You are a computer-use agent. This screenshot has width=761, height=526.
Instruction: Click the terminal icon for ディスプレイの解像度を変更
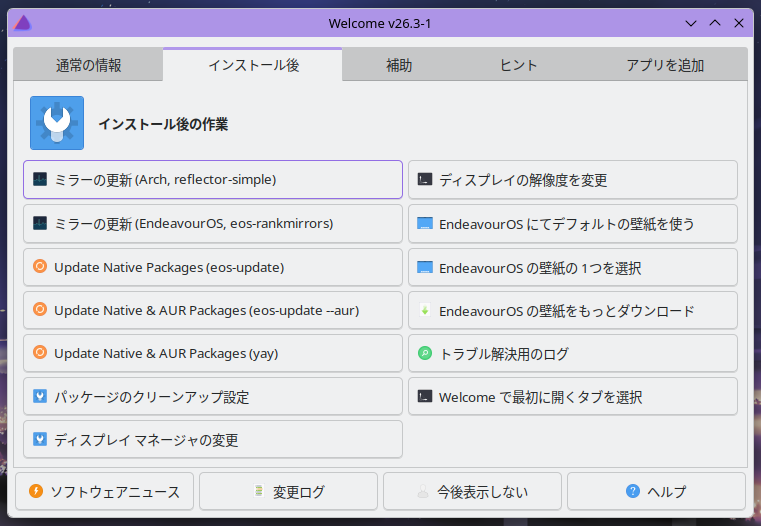pos(425,180)
